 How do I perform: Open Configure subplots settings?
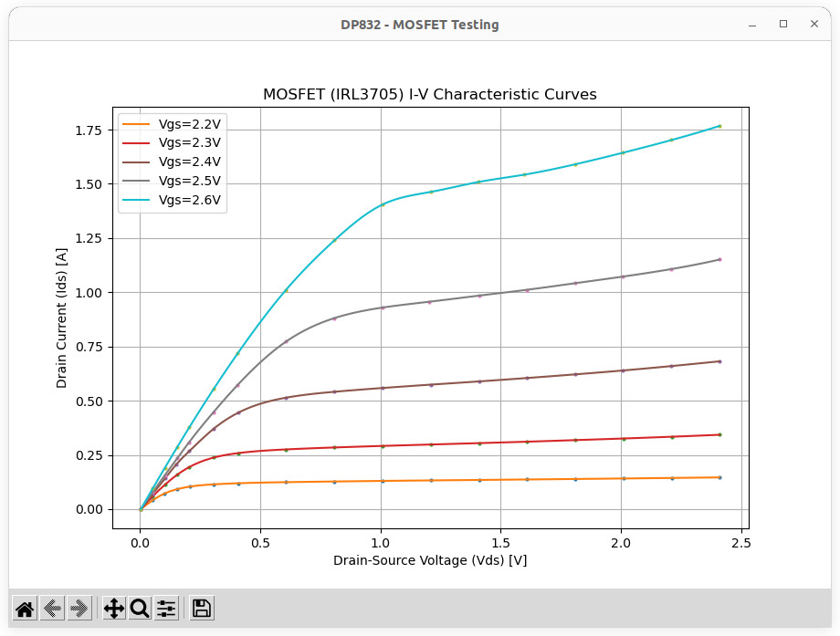166,609
